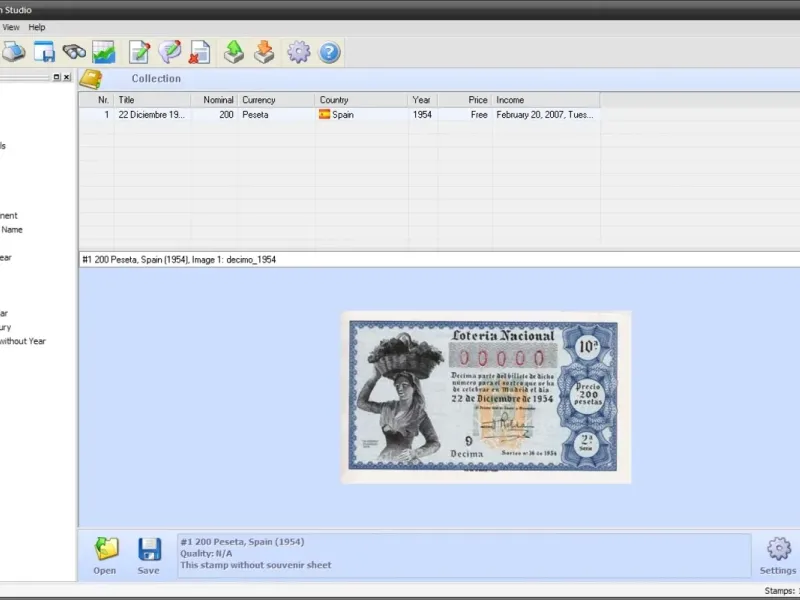Sort by the Currency column header
The width and height of the screenshot is (800, 600).
coord(277,100)
